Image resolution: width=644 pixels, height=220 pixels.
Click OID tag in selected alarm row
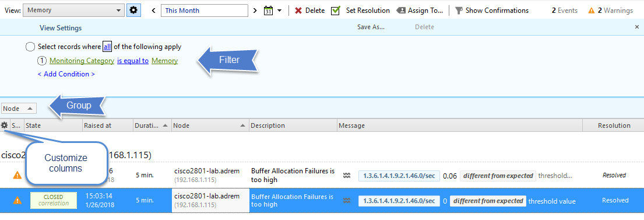(x=399, y=201)
